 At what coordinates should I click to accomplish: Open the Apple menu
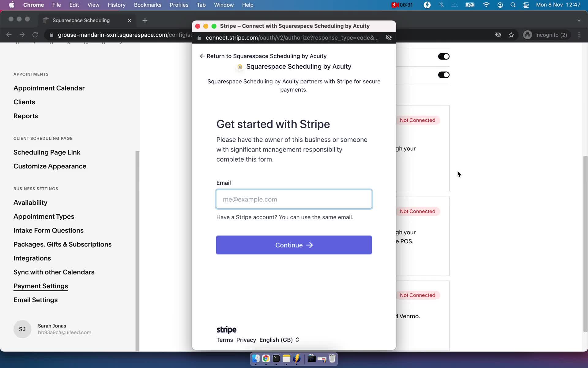(x=11, y=5)
